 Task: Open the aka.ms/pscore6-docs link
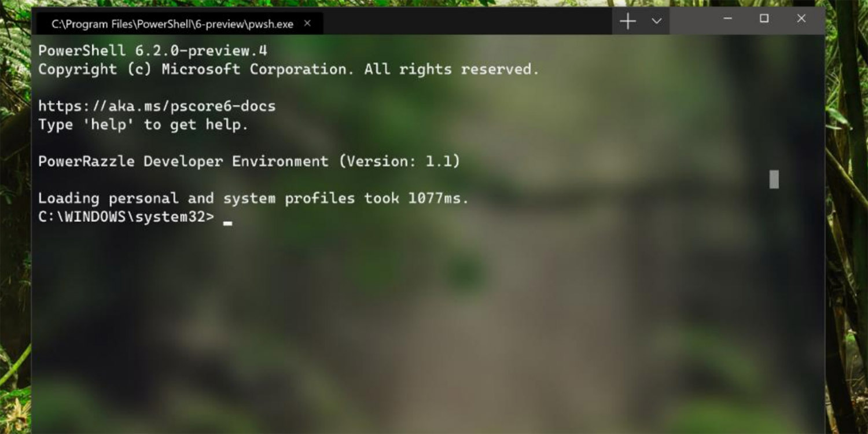[x=156, y=106]
